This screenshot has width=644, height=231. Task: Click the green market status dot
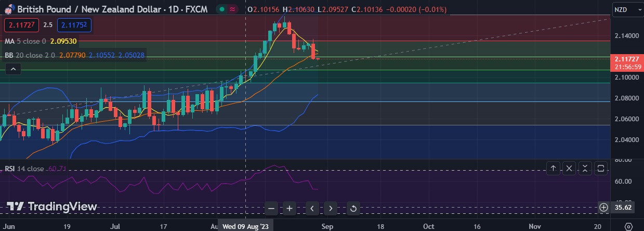point(222,9)
